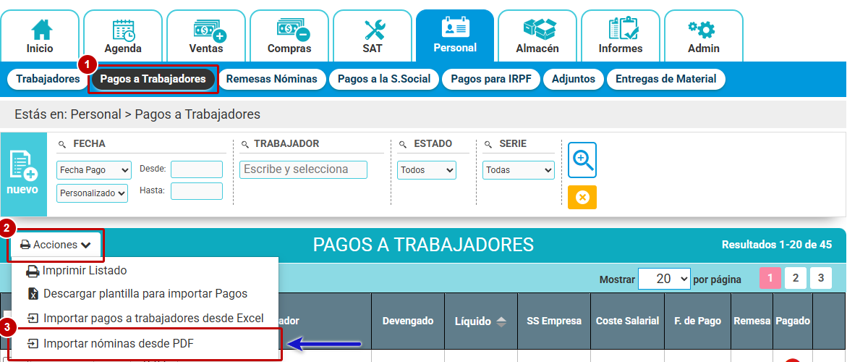Go to results page 1
Viewport: 868px width, 362px height.
(770, 278)
